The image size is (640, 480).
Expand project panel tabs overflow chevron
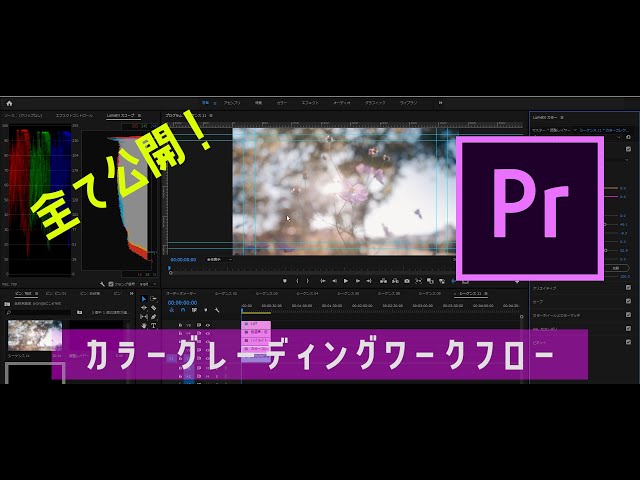pos(131,293)
